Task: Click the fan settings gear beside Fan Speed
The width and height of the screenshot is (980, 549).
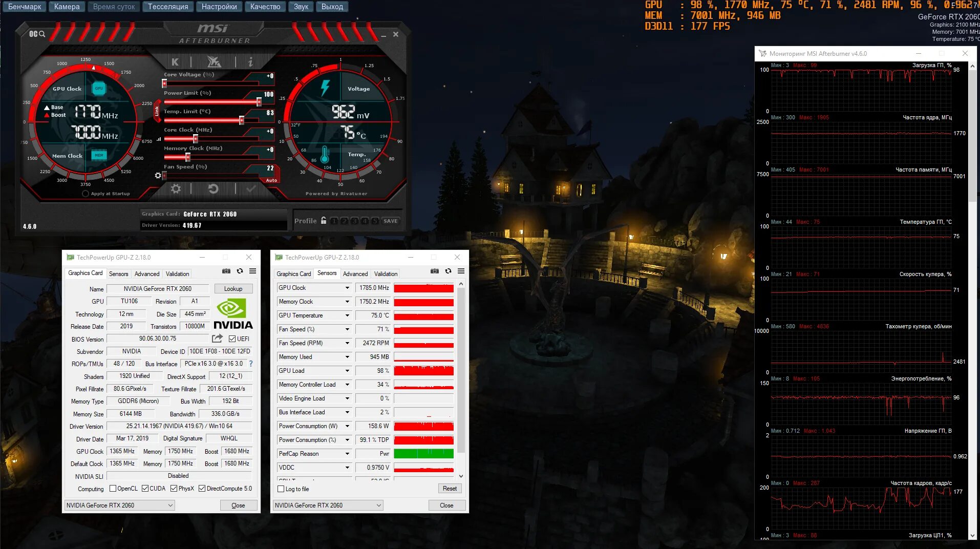Action: (158, 175)
